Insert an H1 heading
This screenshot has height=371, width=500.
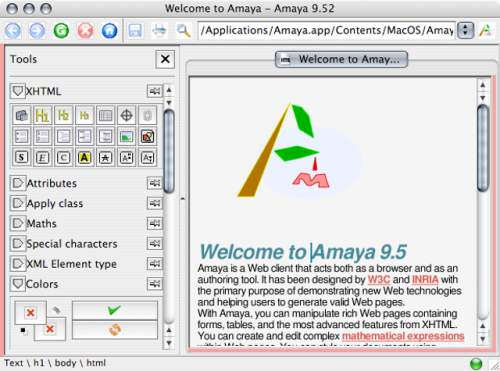coord(42,116)
